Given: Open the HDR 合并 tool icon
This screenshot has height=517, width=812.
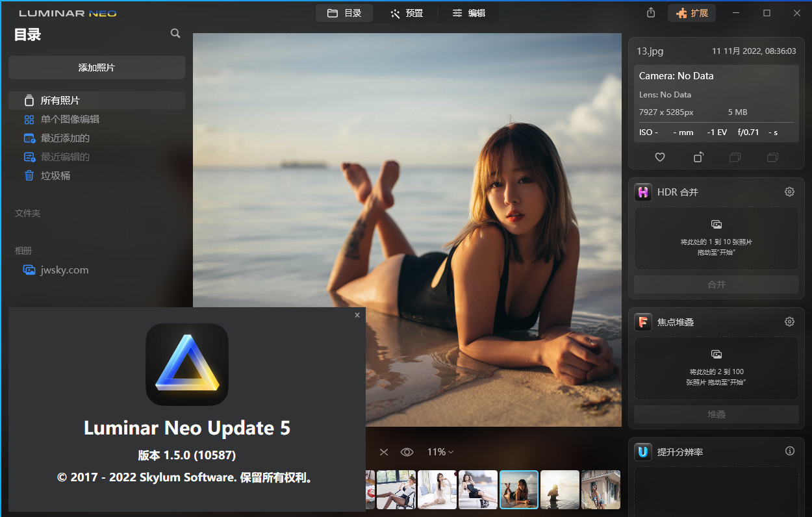Looking at the screenshot, I should click(x=642, y=192).
